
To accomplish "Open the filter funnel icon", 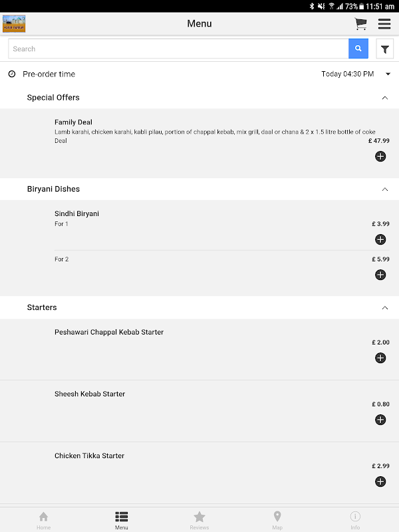I will tap(385, 49).
